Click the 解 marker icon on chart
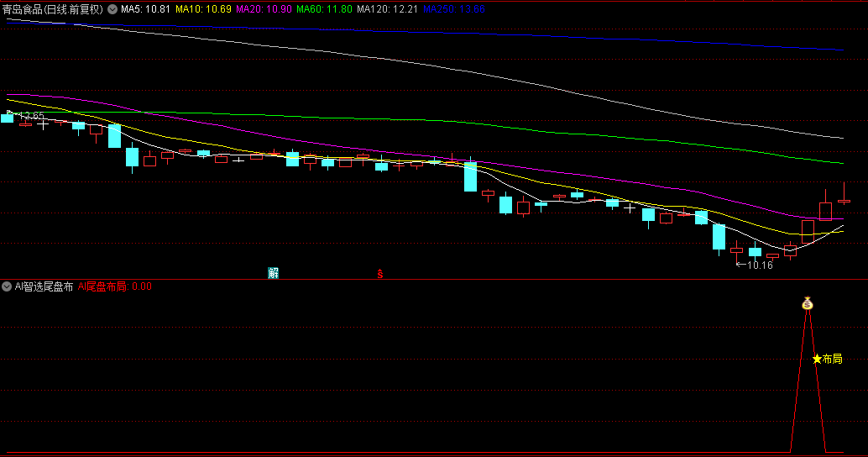Viewport: 868px width, 457px height. pyautogui.click(x=273, y=272)
